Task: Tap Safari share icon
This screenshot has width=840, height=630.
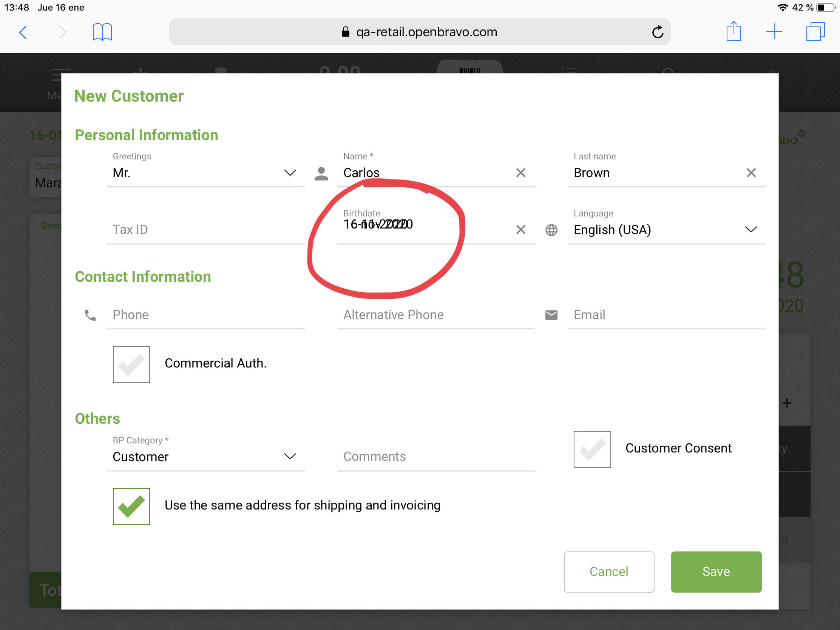Action: [x=733, y=31]
